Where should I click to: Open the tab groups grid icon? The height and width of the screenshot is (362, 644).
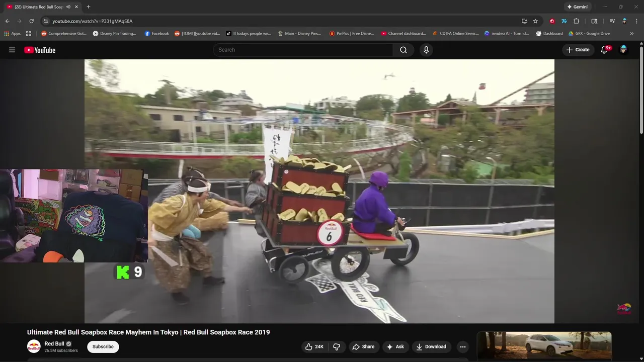tap(29, 34)
